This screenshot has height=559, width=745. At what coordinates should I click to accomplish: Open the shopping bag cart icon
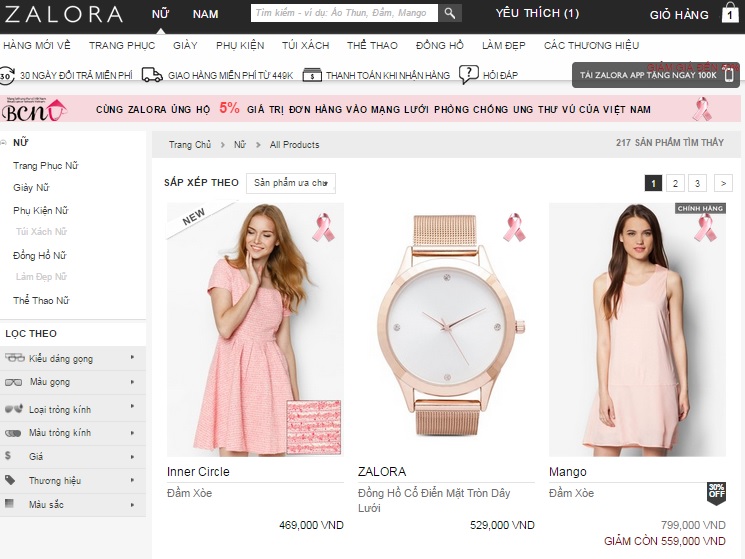tap(730, 13)
